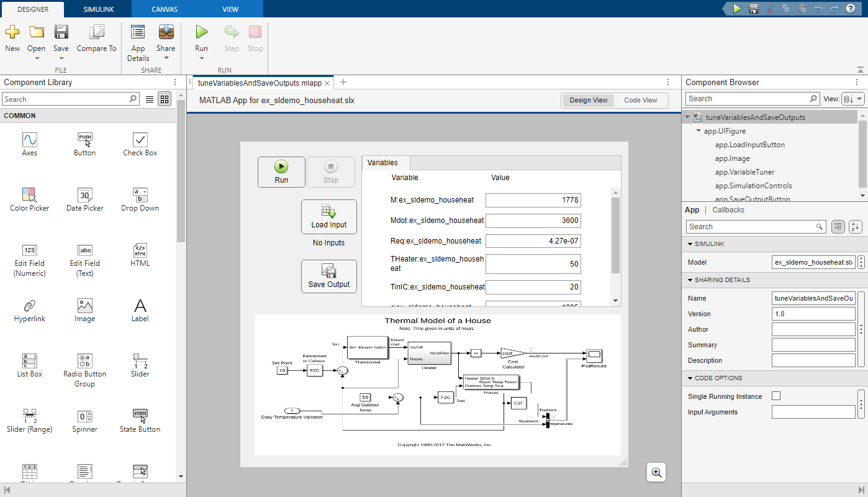
Task: Pick the Color Picker component
Action: (x=29, y=199)
